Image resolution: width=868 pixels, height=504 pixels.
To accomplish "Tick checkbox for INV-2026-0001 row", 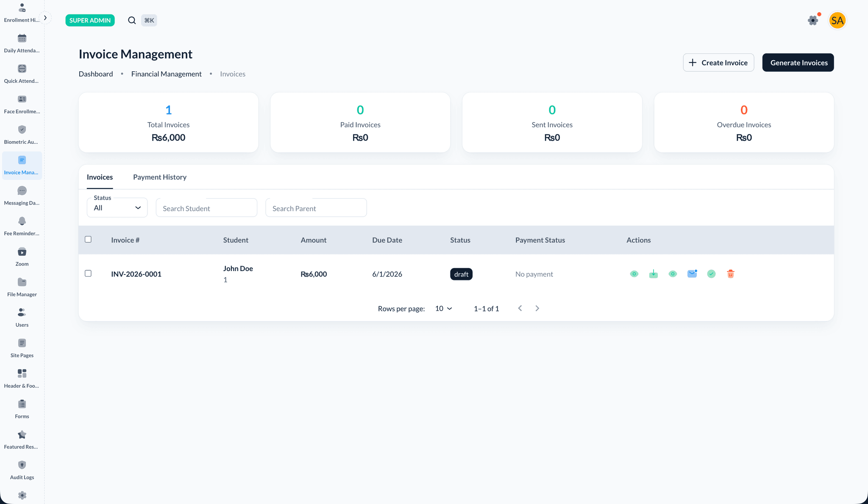I will (x=88, y=273).
